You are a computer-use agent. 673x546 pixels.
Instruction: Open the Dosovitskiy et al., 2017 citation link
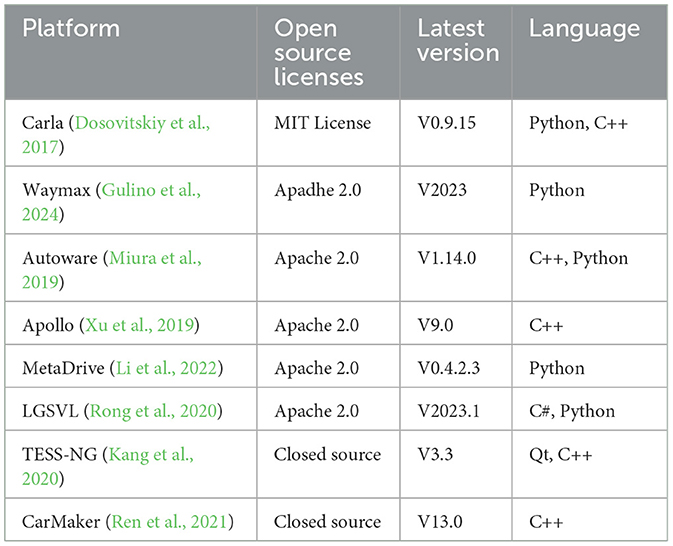pyautogui.click(x=116, y=135)
